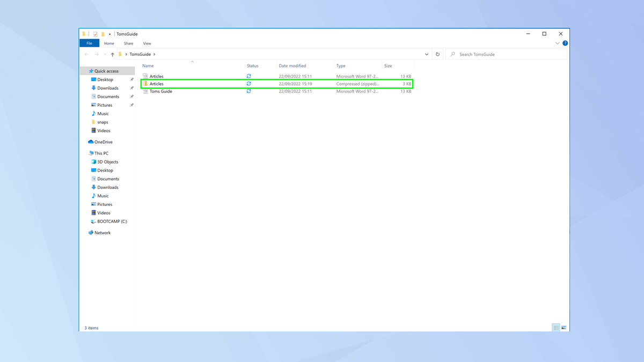Screen dimensions: 644x362
Task: Click the Refresh icon beside the address bar
Action: coord(437,54)
